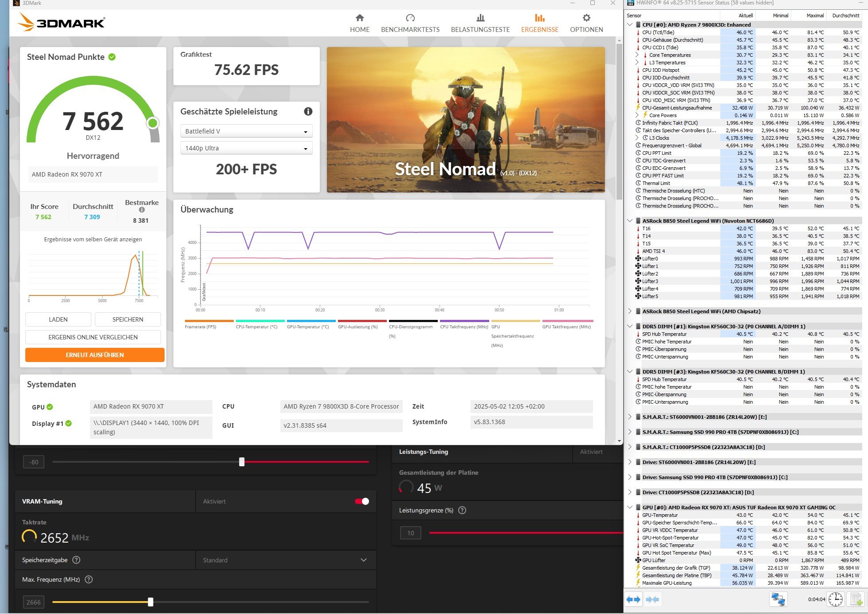
Task: Click the HWiNFO expand columns arrows icon
Action: pos(633,599)
